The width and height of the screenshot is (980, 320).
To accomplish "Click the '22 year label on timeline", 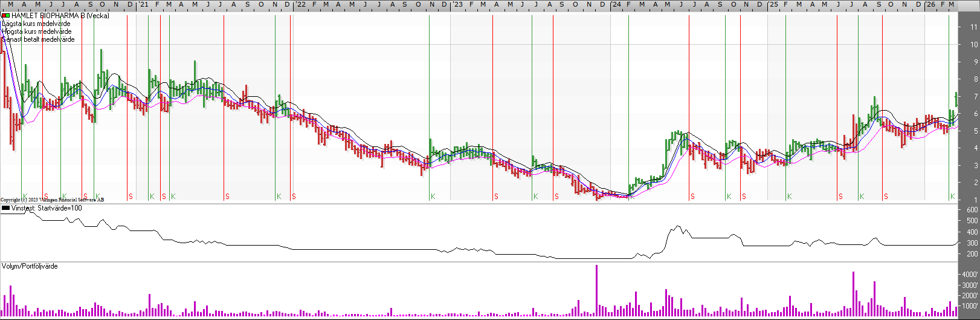I will coord(299,4).
